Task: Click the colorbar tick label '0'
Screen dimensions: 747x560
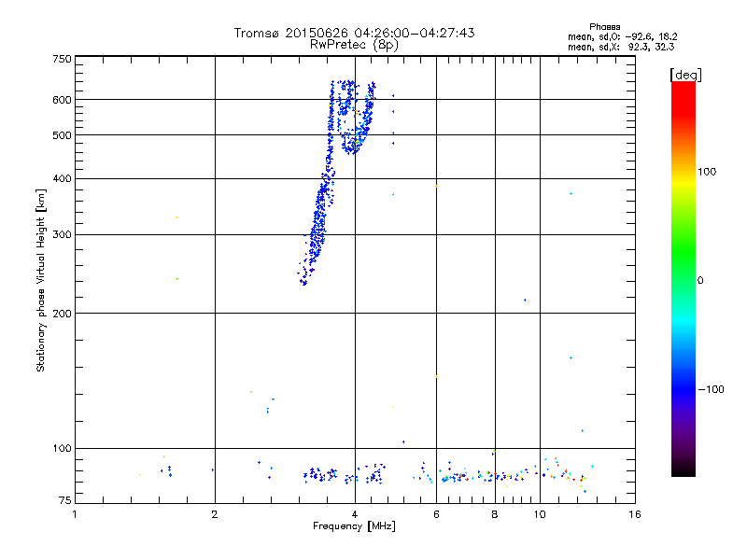Action: [700, 281]
